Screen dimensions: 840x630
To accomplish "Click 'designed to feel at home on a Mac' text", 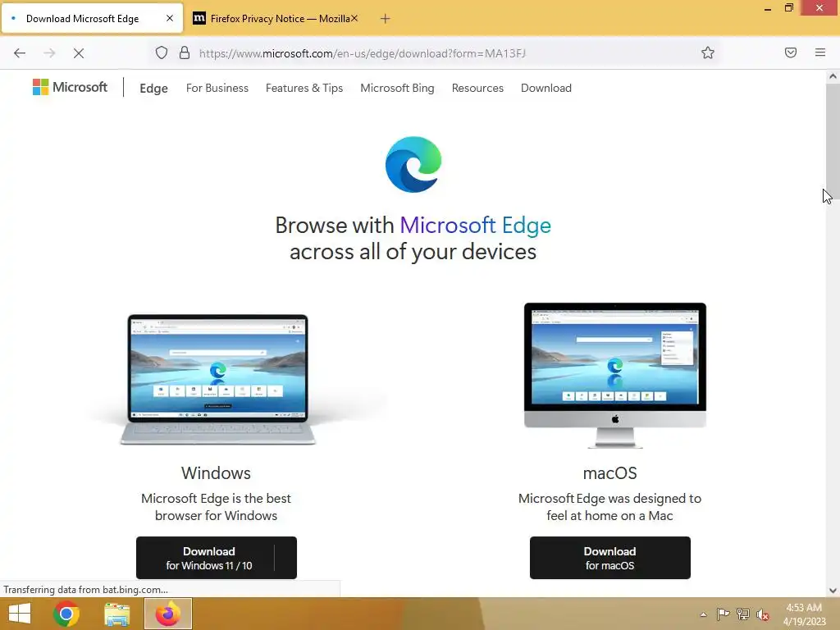I will pos(609,507).
